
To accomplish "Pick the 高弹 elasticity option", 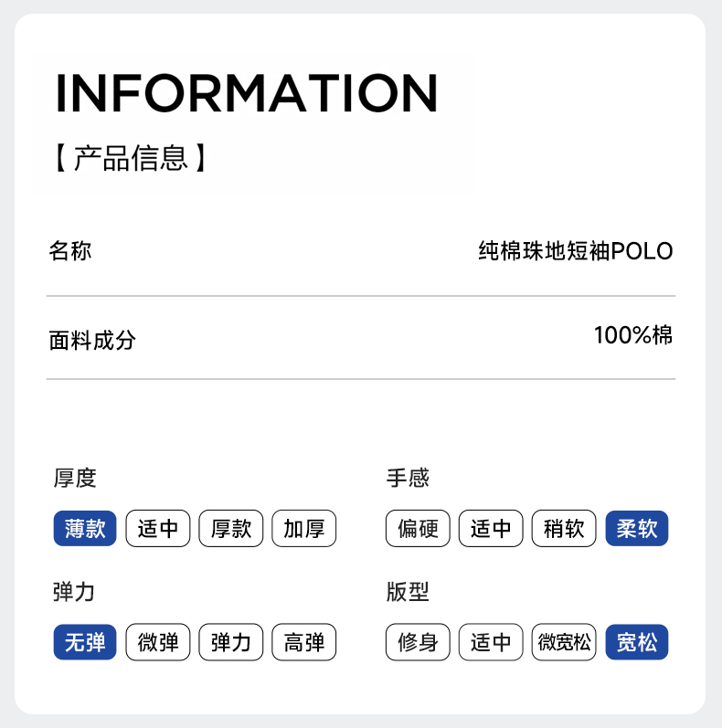I will pyautogui.click(x=304, y=643).
